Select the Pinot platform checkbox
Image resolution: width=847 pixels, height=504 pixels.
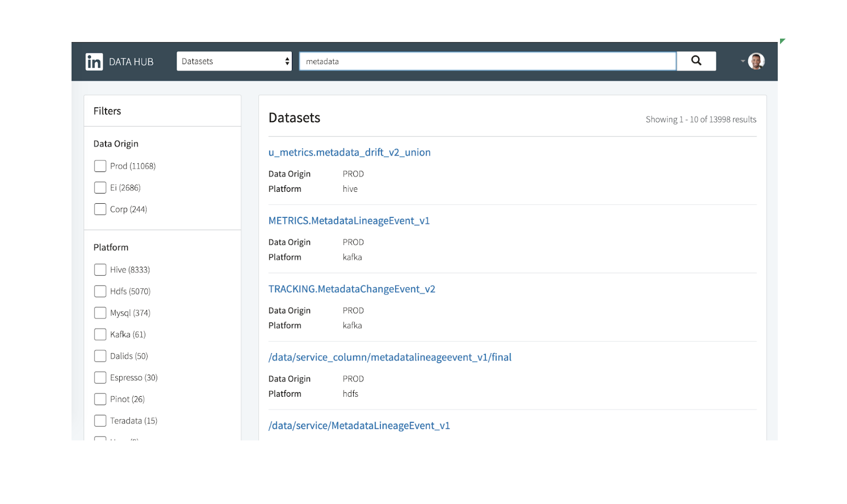point(100,398)
